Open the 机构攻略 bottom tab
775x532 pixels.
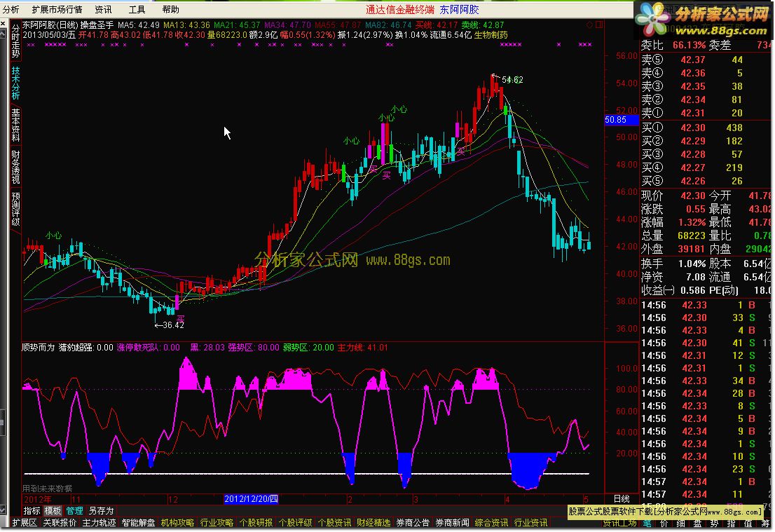[177, 523]
